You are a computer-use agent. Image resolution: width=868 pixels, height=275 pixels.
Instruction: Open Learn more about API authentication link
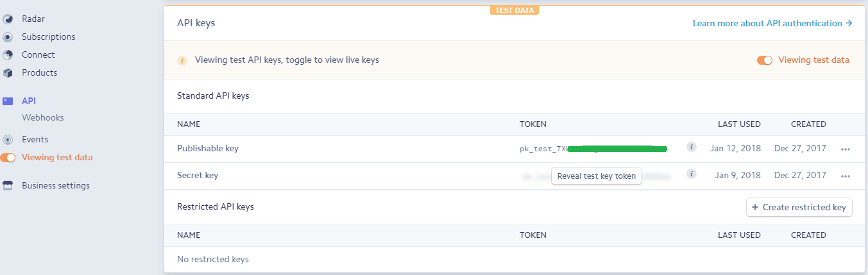pyautogui.click(x=772, y=24)
